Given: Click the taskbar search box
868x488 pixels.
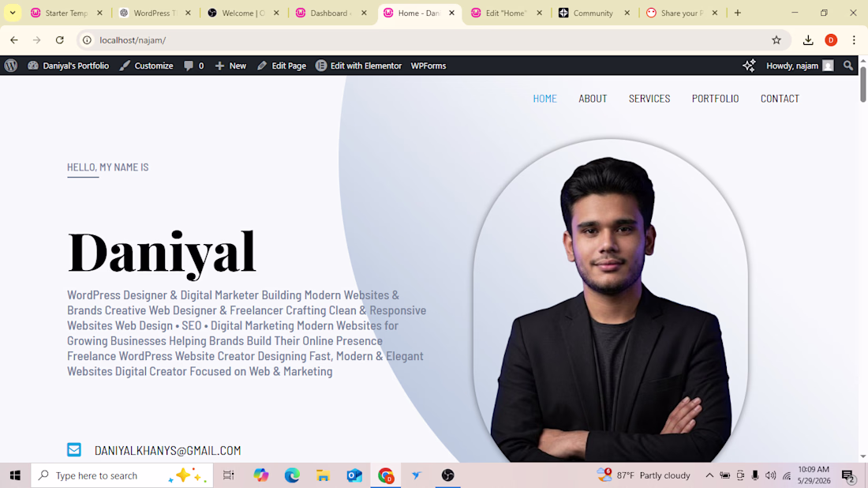Looking at the screenshot, I should pos(122,475).
